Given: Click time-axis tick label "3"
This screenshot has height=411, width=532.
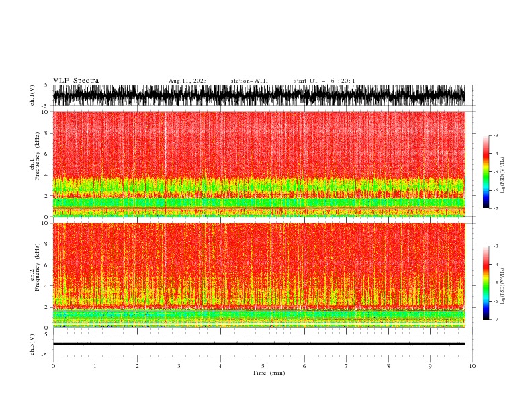Looking at the screenshot, I should (x=179, y=366).
